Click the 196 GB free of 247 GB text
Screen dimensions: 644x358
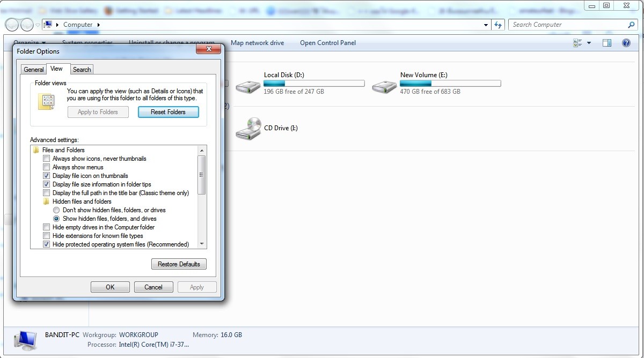coord(294,92)
